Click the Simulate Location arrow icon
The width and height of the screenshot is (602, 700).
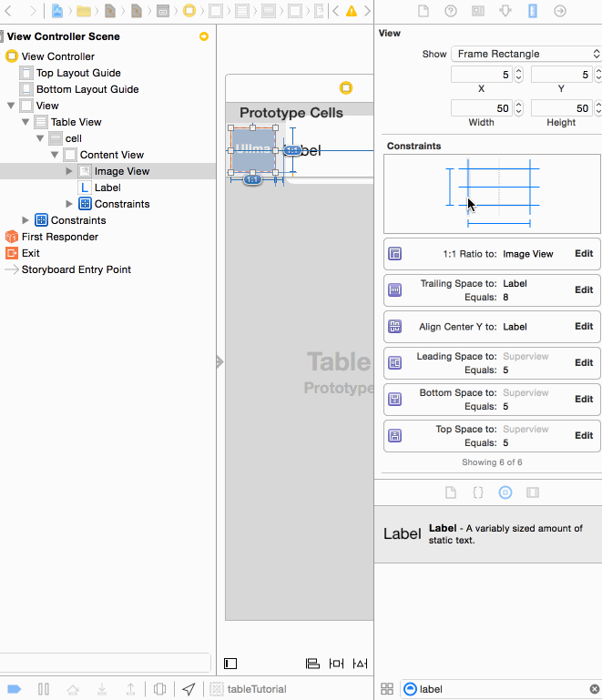tap(189, 689)
